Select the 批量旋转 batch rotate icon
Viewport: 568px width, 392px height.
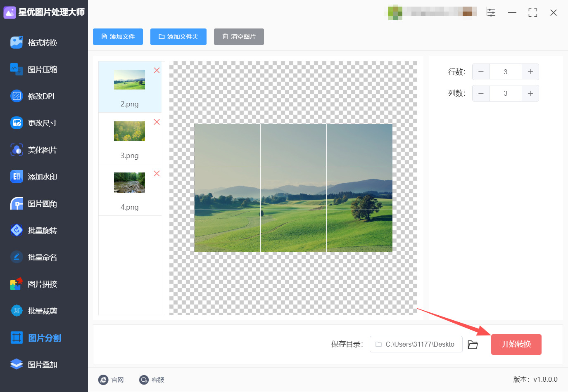coord(17,230)
